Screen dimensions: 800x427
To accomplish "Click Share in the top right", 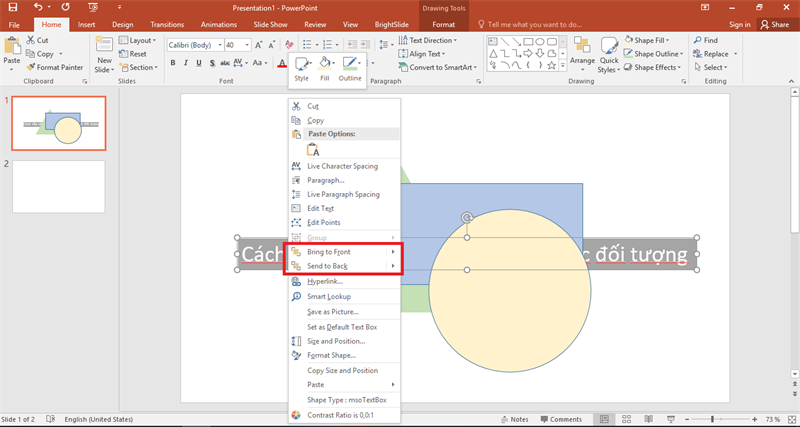I will [776, 24].
